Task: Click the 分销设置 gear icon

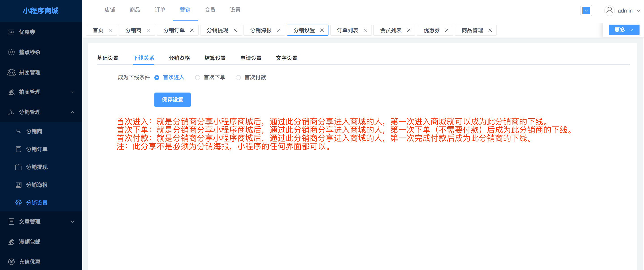Action: (19, 203)
